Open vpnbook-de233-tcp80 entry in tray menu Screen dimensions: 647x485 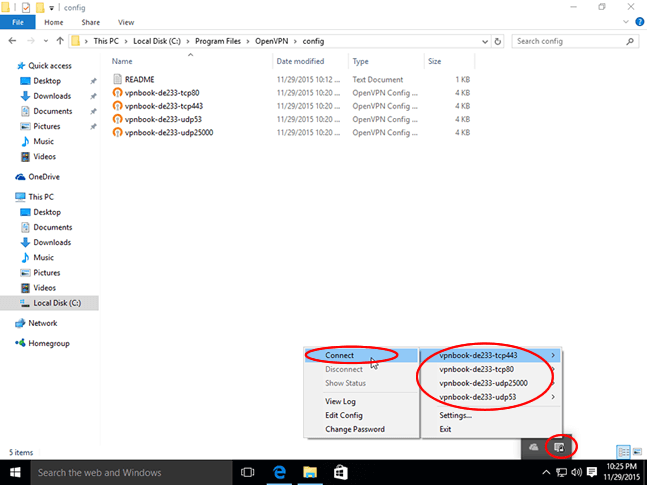click(491, 369)
